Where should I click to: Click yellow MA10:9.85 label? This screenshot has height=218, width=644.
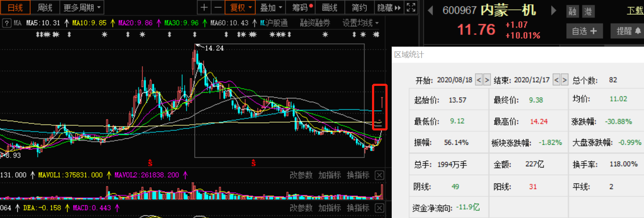point(90,23)
